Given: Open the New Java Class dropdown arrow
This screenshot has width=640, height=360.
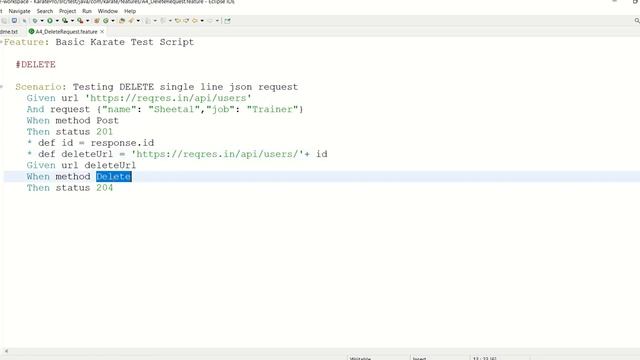Looking at the screenshot, I should (113, 20).
